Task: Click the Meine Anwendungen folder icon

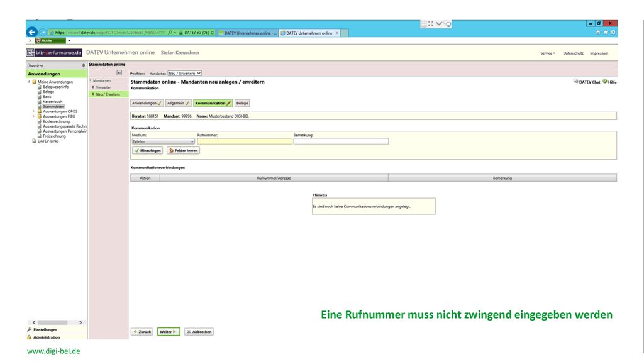Action: point(35,82)
